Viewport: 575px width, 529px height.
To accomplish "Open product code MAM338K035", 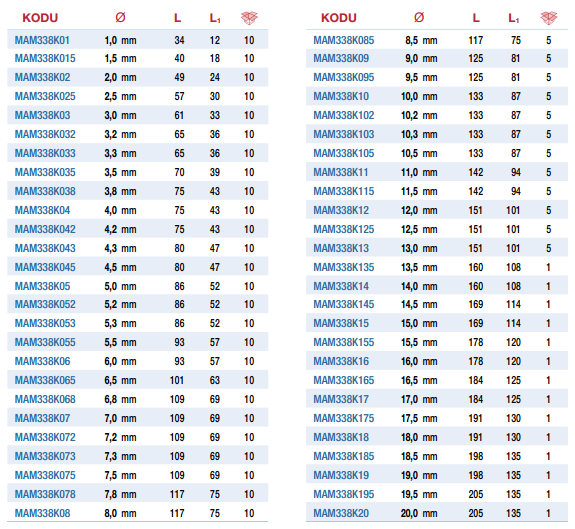I will point(45,172).
